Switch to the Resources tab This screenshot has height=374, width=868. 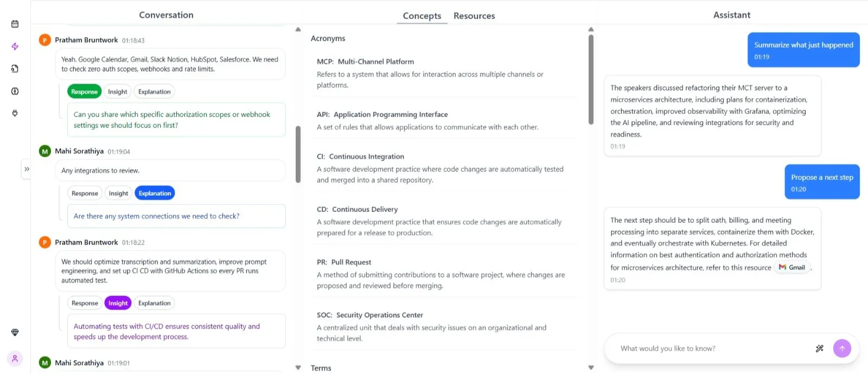(474, 16)
